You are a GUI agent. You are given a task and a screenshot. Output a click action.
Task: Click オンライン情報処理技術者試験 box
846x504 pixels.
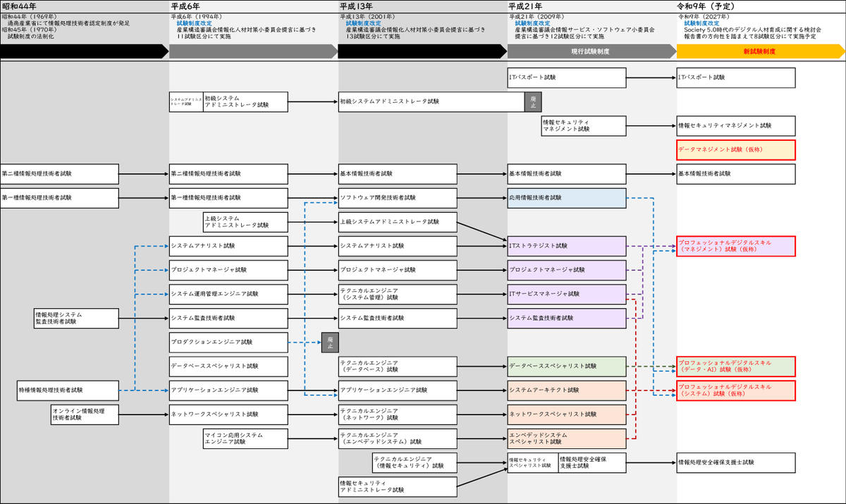click(x=85, y=414)
